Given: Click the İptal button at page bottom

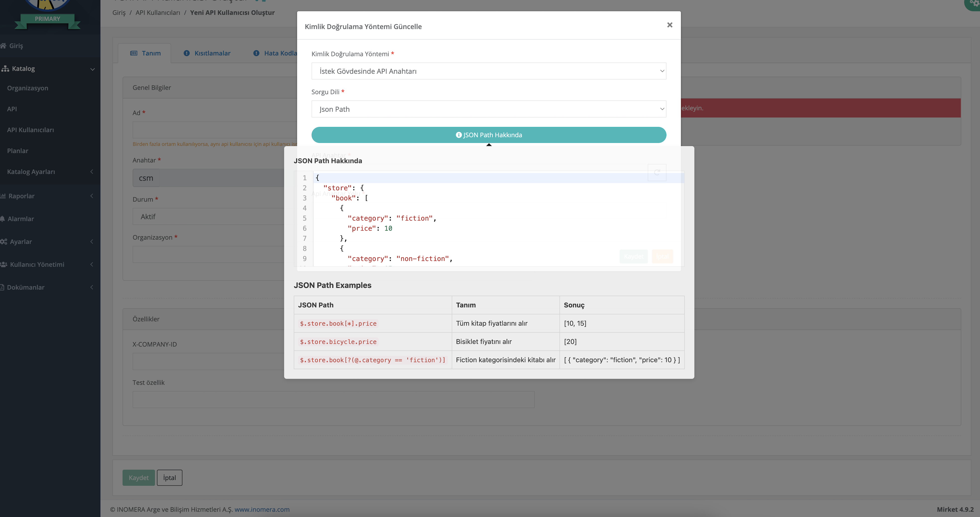Looking at the screenshot, I should pyautogui.click(x=170, y=478).
